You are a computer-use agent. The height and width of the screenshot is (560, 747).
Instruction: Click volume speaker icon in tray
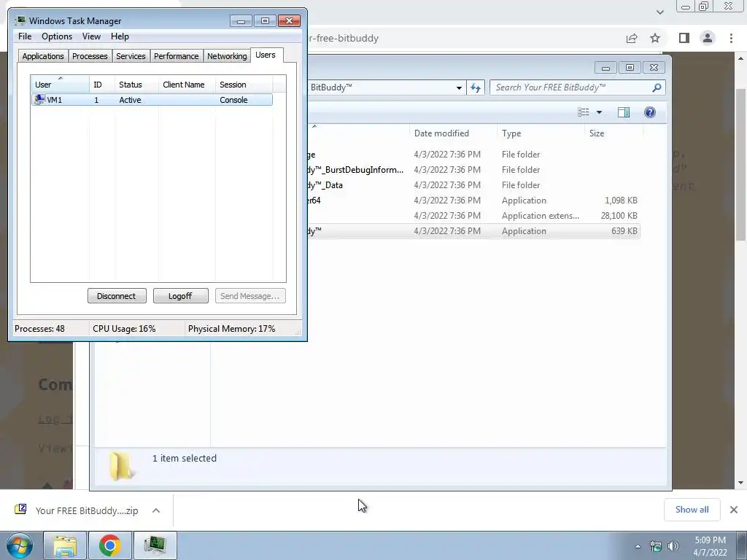[x=673, y=546]
